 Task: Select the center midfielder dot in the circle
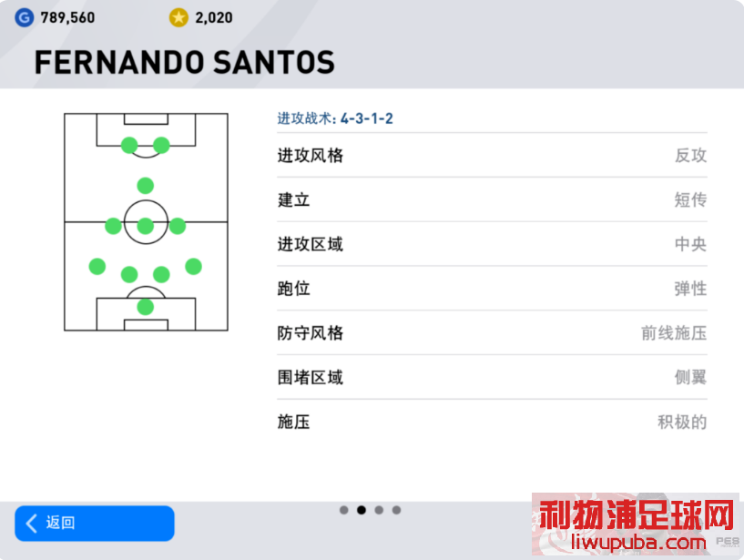point(145,227)
